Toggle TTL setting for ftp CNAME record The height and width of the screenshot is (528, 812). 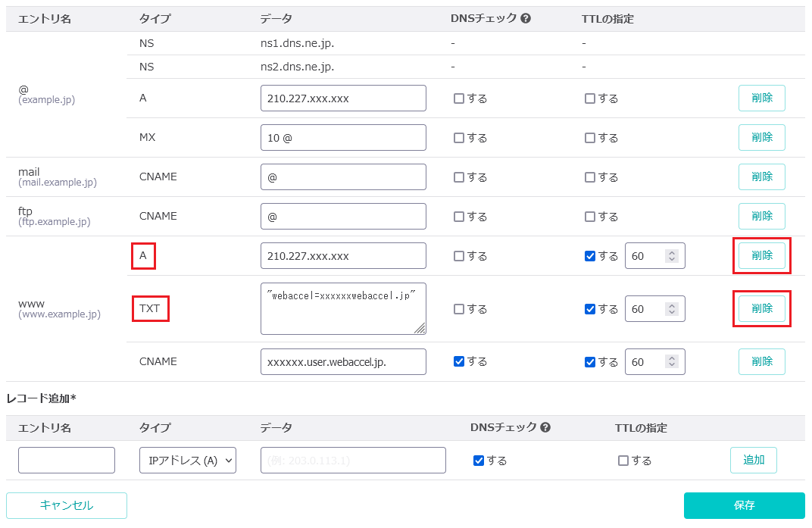590,217
